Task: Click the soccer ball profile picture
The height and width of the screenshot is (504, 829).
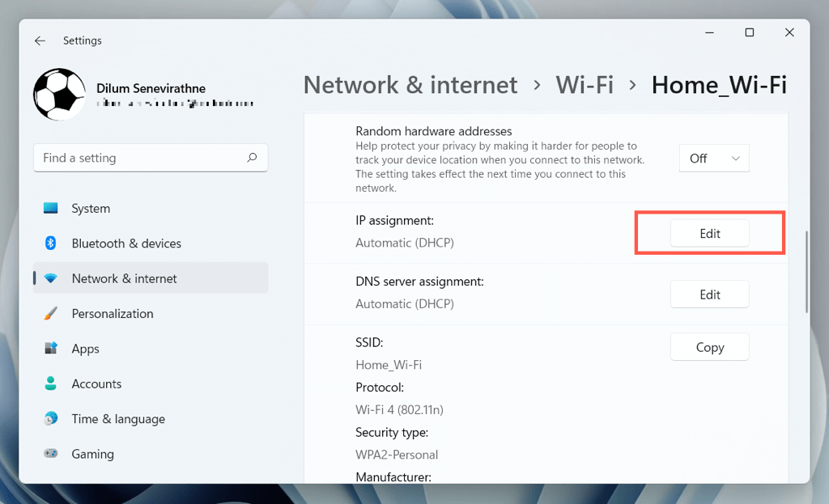Action: [59, 95]
